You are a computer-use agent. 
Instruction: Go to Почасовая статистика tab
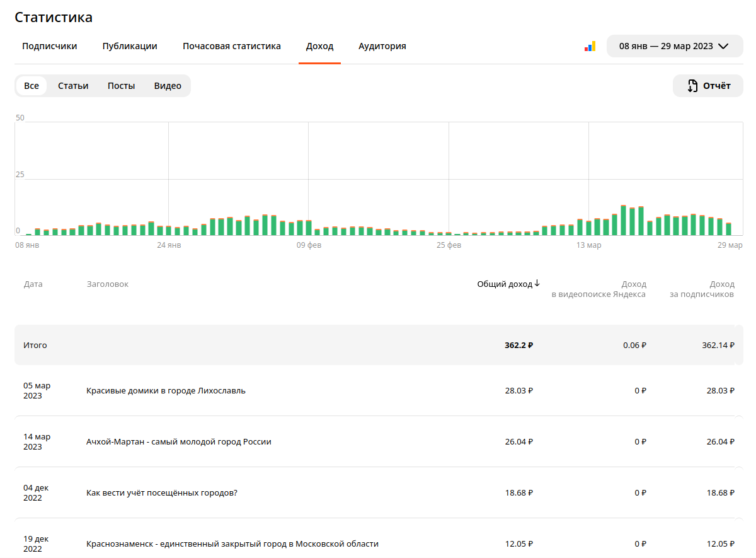click(232, 46)
